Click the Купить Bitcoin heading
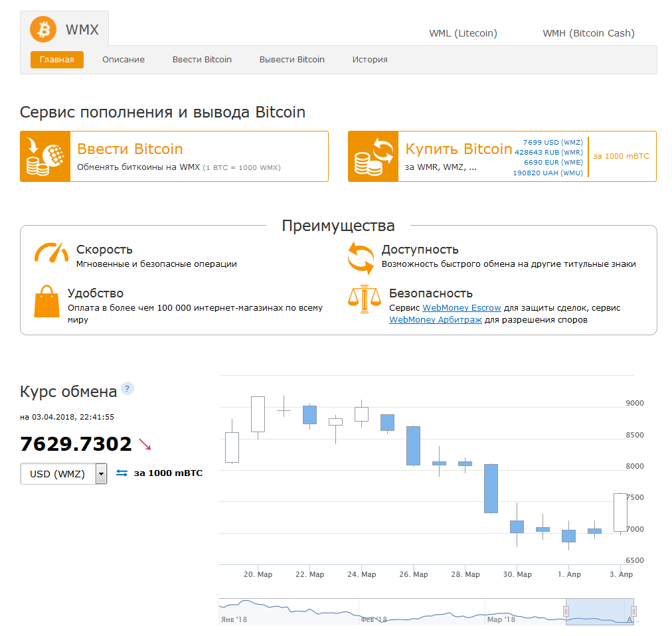 [459, 149]
